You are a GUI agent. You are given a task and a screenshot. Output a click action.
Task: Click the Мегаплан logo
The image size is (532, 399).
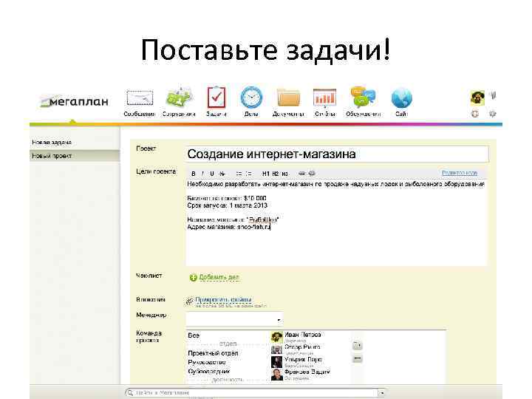click(74, 101)
